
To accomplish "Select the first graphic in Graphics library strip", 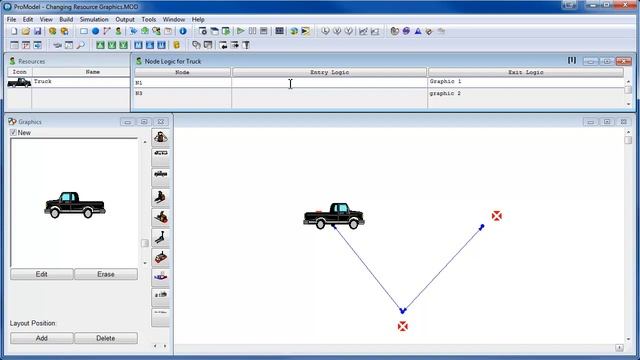I will click(160, 138).
